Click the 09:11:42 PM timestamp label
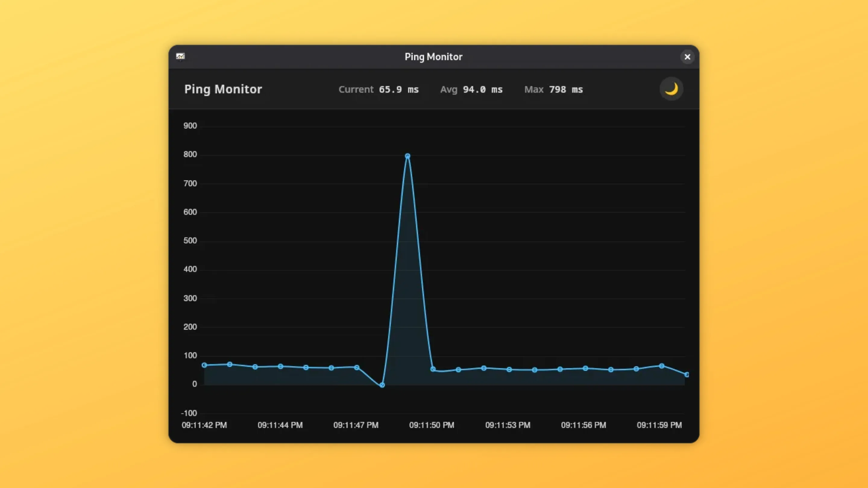This screenshot has width=868, height=488. 204,425
